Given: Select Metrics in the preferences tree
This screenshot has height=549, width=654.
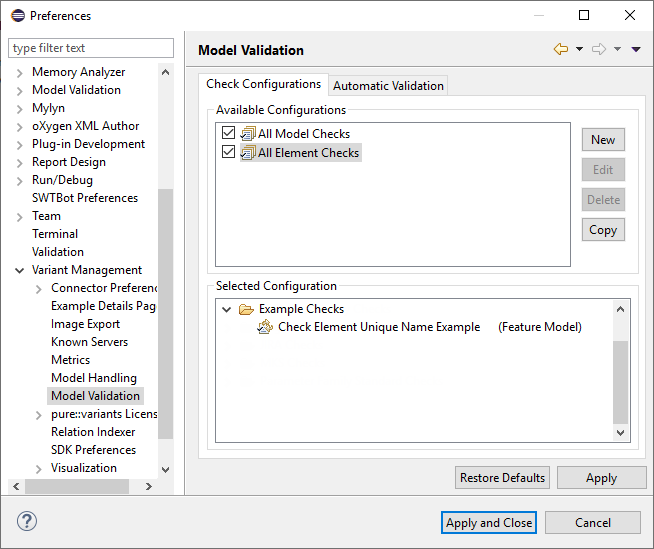Looking at the screenshot, I should pyautogui.click(x=70, y=360).
